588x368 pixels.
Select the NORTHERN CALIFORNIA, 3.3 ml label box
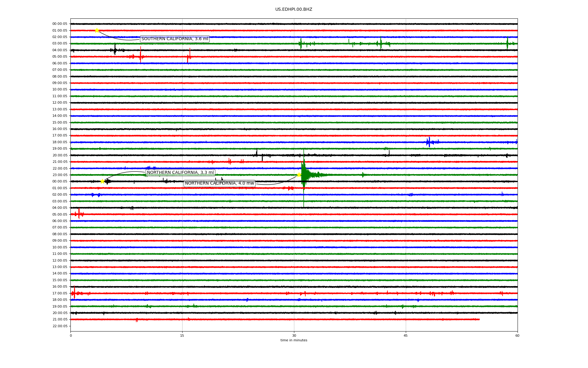pos(180,173)
